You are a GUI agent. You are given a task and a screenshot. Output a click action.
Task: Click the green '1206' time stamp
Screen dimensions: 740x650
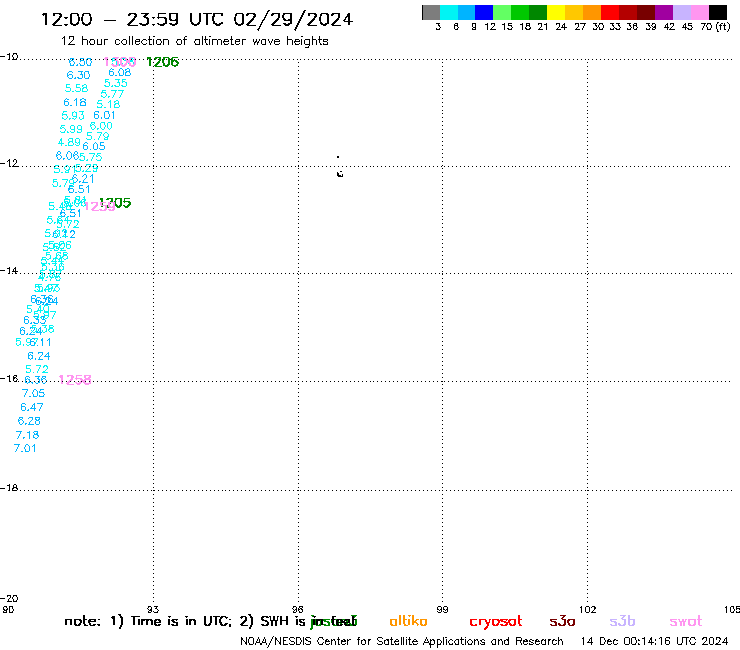(x=163, y=62)
